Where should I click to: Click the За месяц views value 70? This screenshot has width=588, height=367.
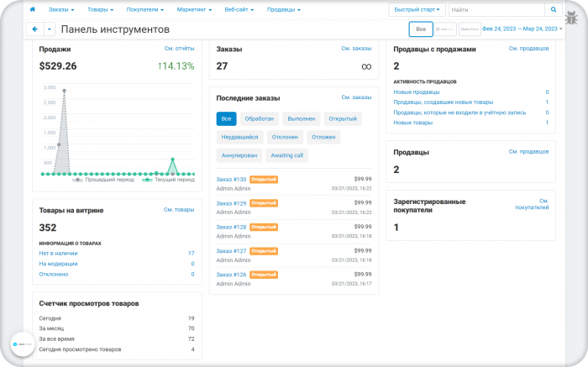pos(192,328)
